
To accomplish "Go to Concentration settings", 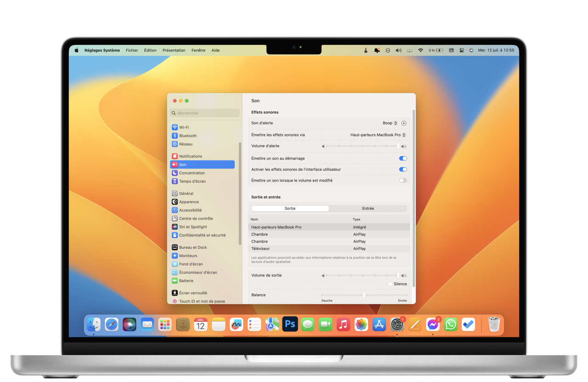I will 192,173.
